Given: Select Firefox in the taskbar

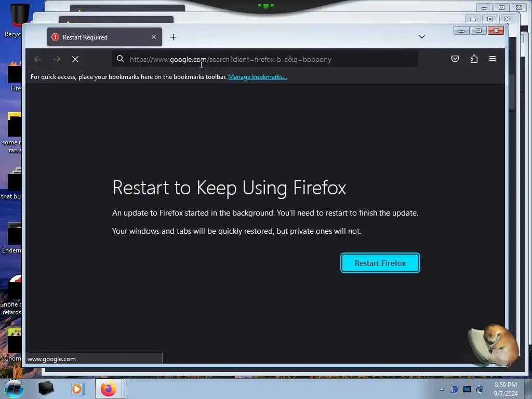Looking at the screenshot, I should (108, 389).
